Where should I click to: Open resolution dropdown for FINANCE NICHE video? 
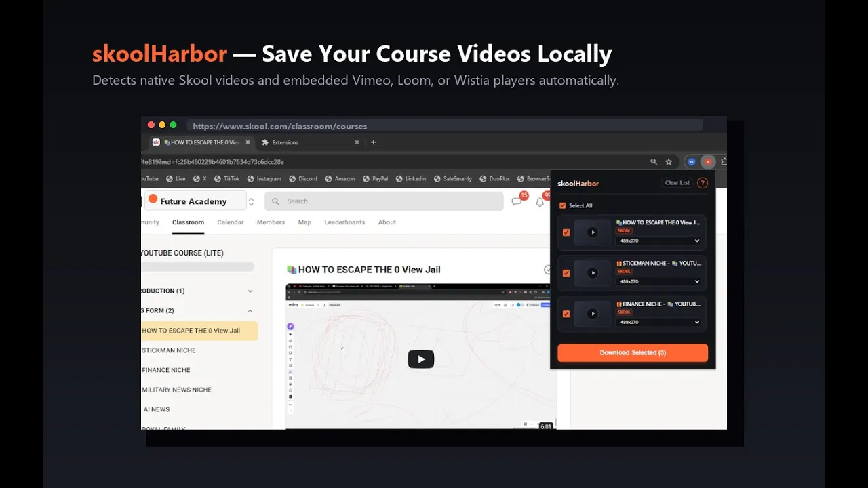[658, 322]
